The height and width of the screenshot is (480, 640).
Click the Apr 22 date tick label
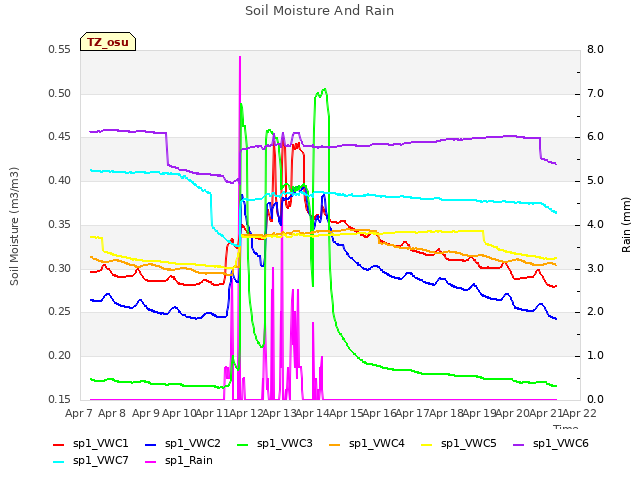click(x=580, y=413)
